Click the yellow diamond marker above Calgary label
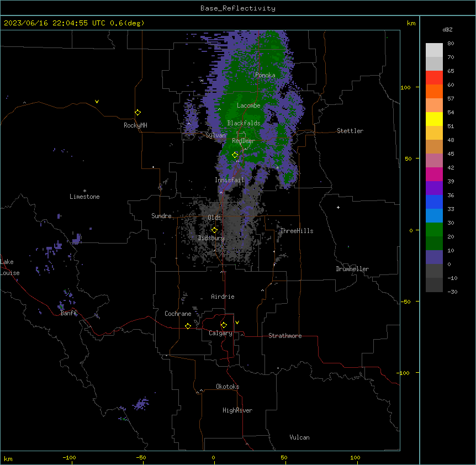 coord(224,325)
